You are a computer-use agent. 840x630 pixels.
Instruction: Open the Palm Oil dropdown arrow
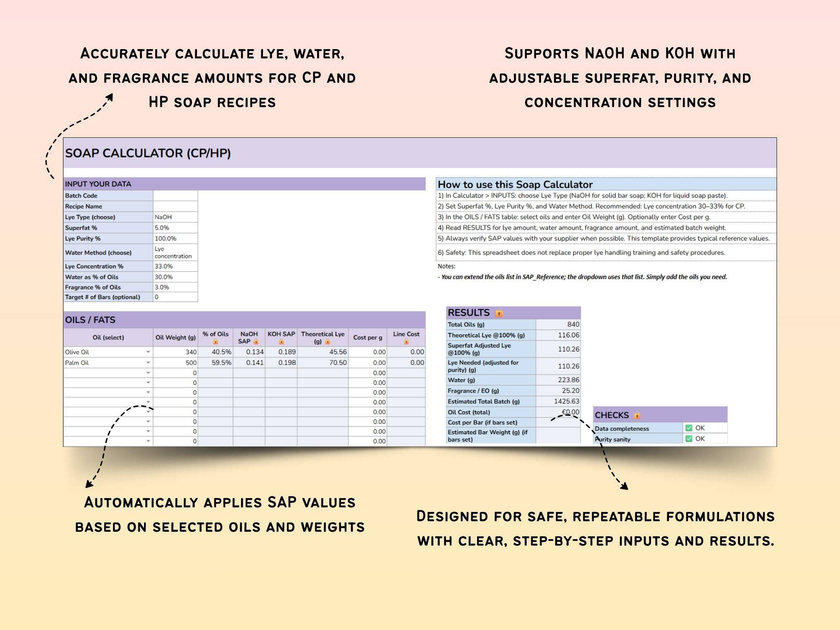point(148,362)
